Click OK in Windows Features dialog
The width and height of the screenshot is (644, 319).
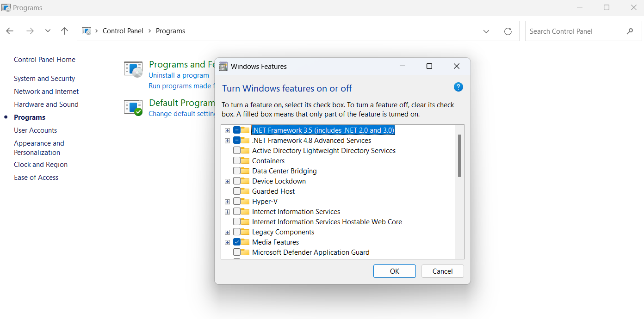tap(395, 271)
